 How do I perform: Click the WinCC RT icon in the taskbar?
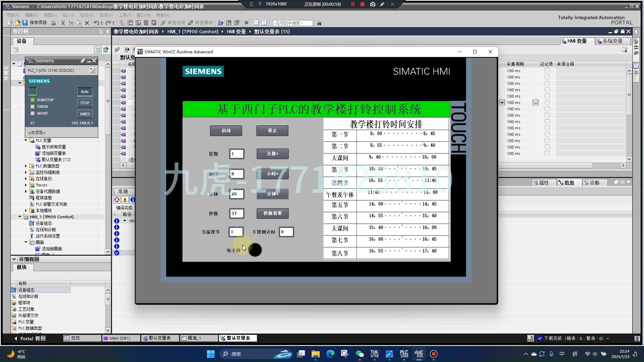[419, 354]
